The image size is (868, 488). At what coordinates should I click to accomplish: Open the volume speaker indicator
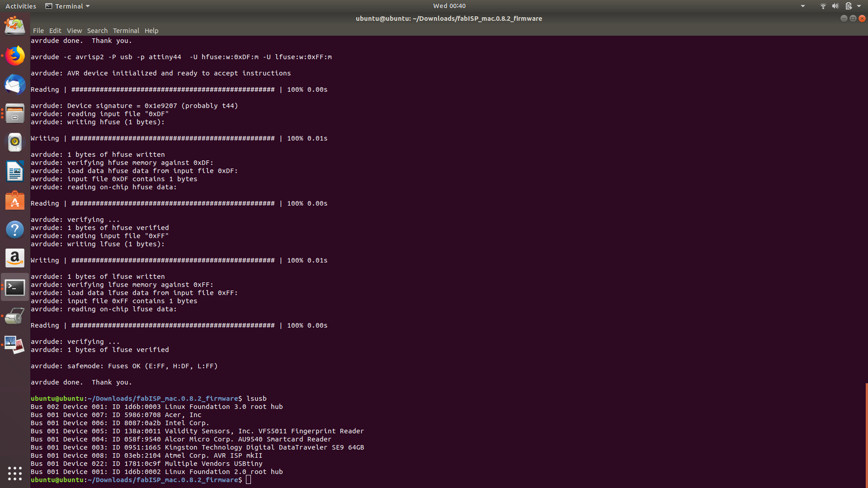point(835,6)
